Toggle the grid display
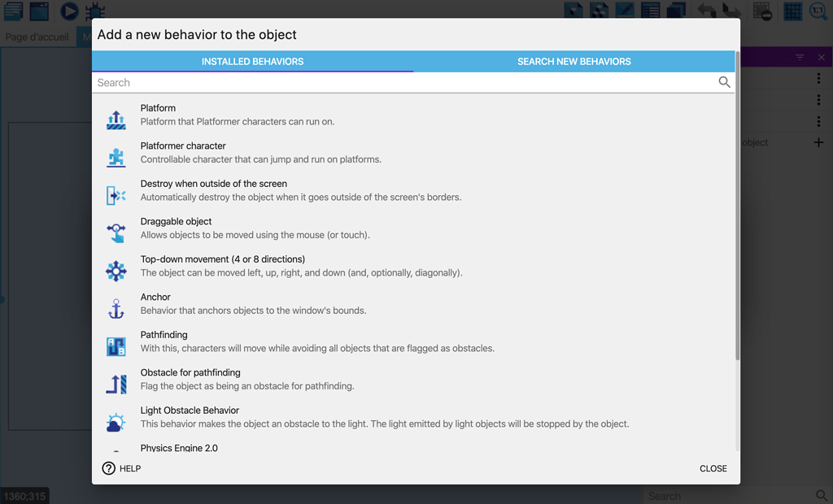 pos(792,11)
